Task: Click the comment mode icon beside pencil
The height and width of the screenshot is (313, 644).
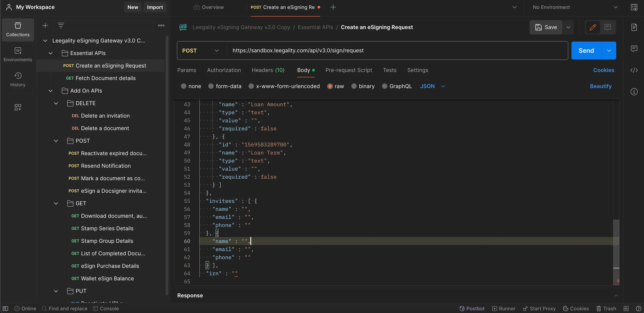Action: (x=608, y=27)
